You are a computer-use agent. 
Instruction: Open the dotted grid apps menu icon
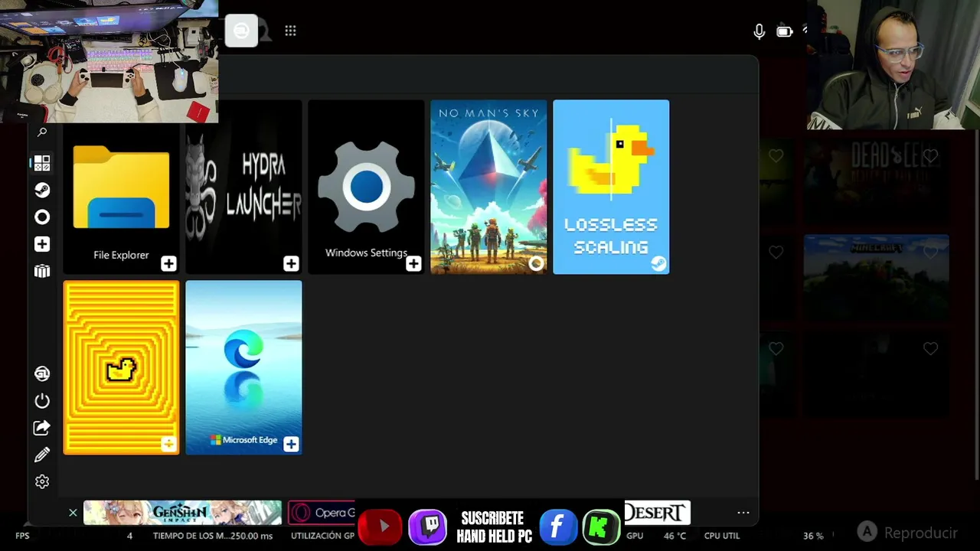coord(290,31)
